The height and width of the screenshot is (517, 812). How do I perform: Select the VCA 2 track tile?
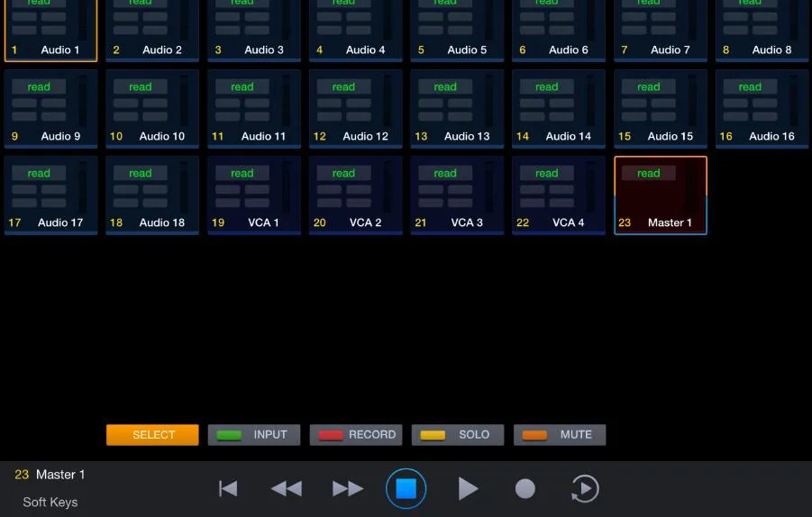point(356,195)
